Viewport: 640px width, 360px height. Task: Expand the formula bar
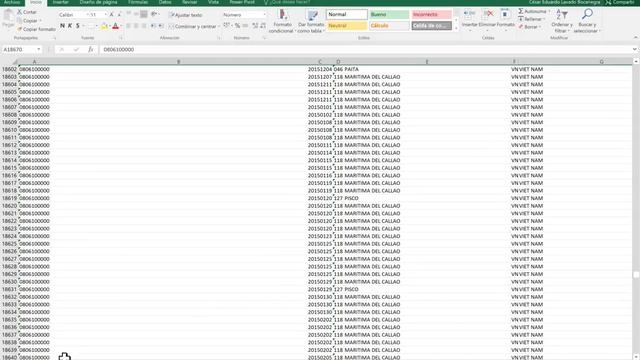pyautogui.click(x=634, y=49)
